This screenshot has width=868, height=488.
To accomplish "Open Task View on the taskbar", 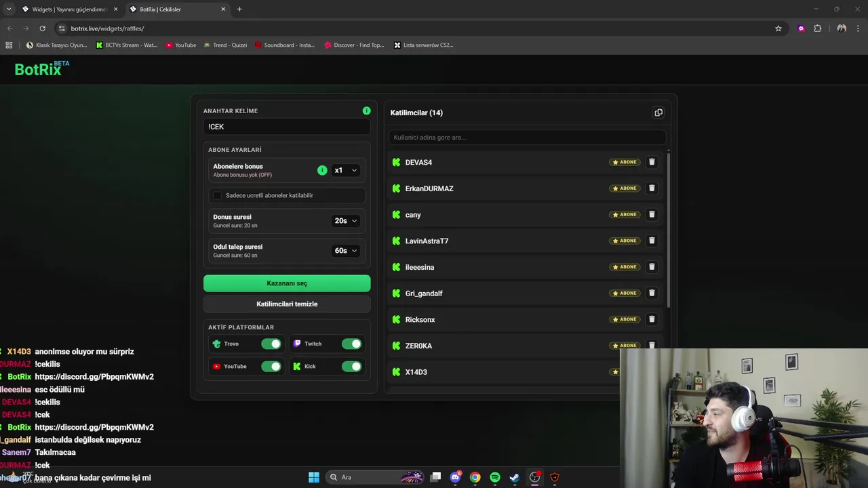I will (x=436, y=477).
